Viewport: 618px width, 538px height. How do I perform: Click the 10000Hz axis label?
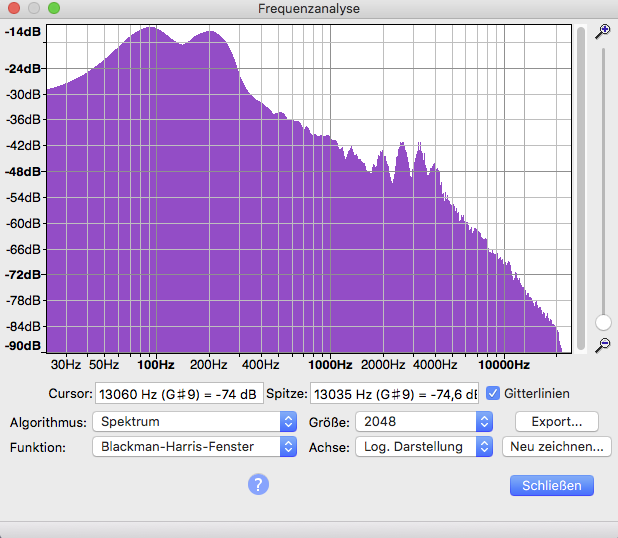(x=504, y=365)
